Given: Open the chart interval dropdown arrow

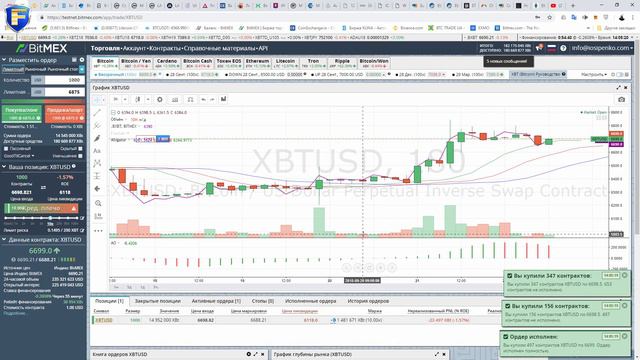Looking at the screenshot, I should (125, 100).
